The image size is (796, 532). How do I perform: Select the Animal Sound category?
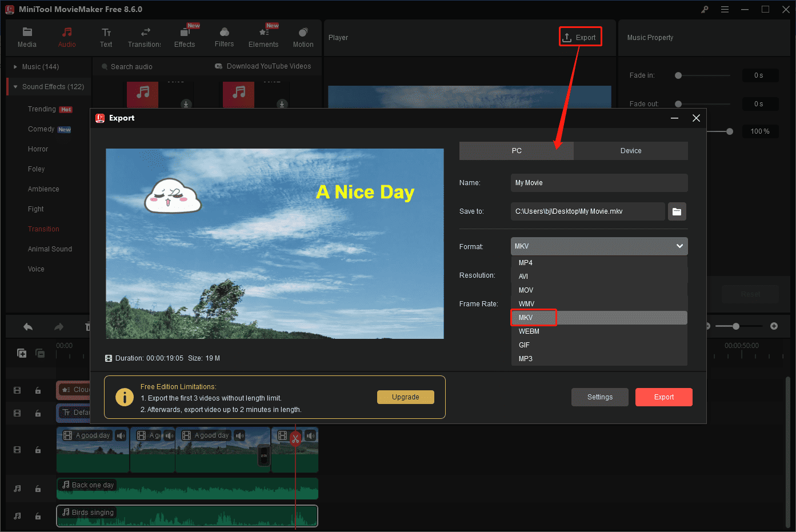tap(50, 249)
